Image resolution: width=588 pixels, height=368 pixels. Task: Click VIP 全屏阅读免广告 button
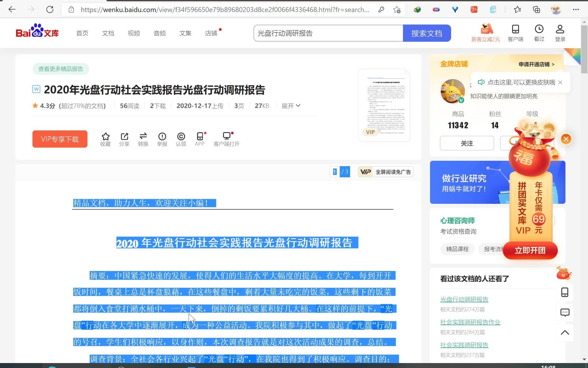pos(386,172)
